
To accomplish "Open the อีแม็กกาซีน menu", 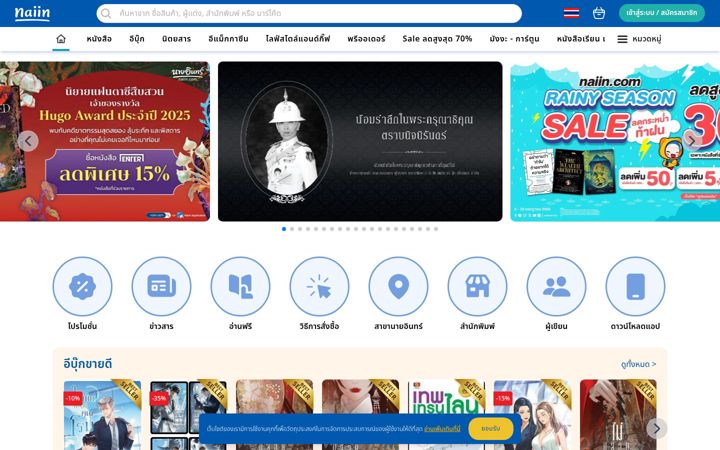I will (x=228, y=39).
